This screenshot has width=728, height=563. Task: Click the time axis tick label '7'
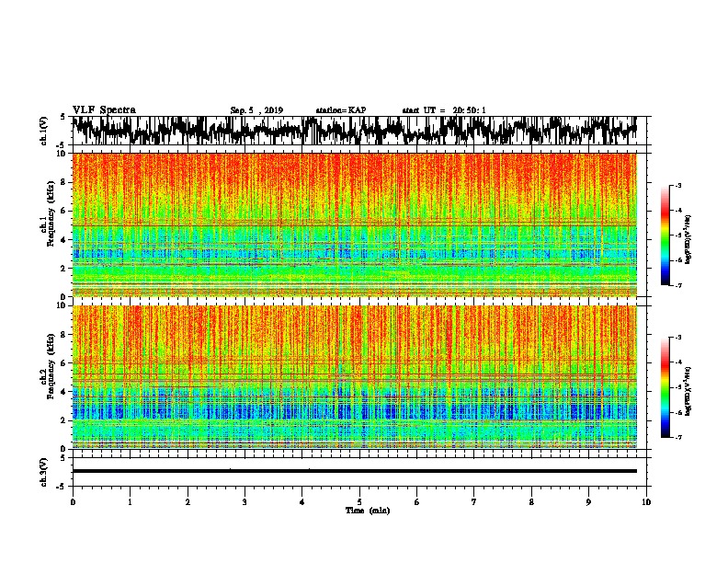click(474, 502)
